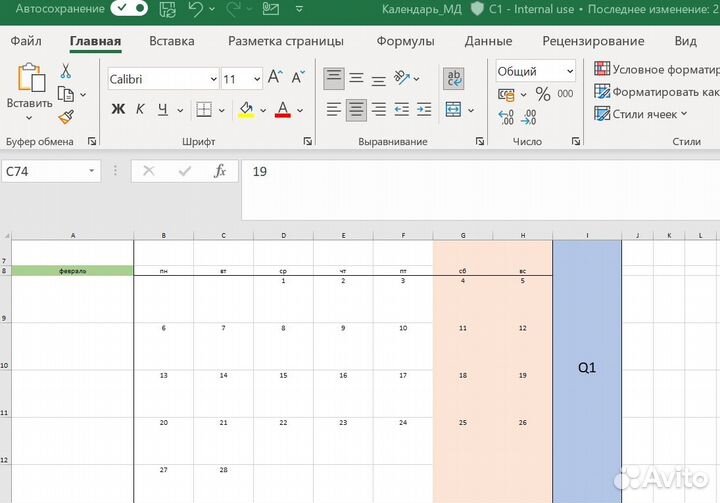Align text to bottom
Image resolution: width=720 pixels, height=503 pixels.
pos(378,79)
